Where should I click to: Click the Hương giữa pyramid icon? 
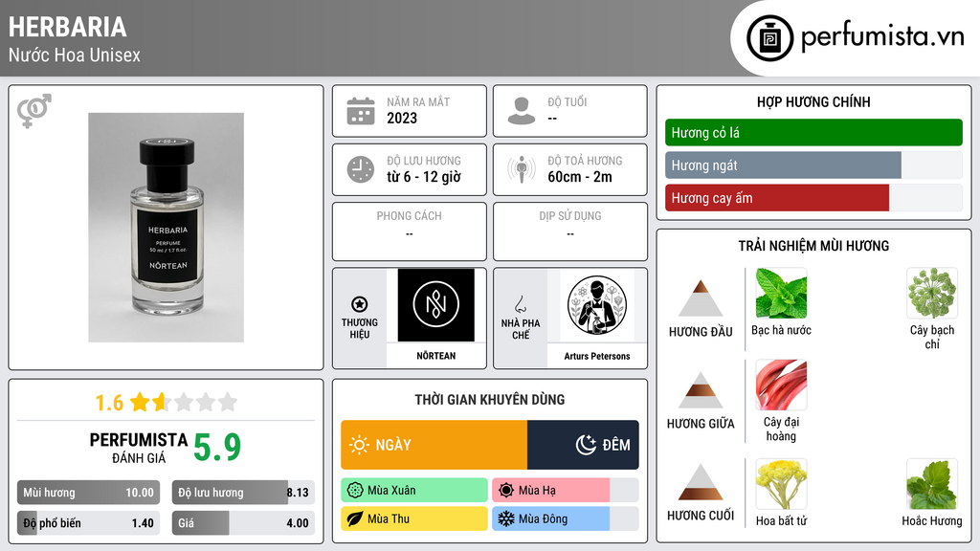coord(701,390)
